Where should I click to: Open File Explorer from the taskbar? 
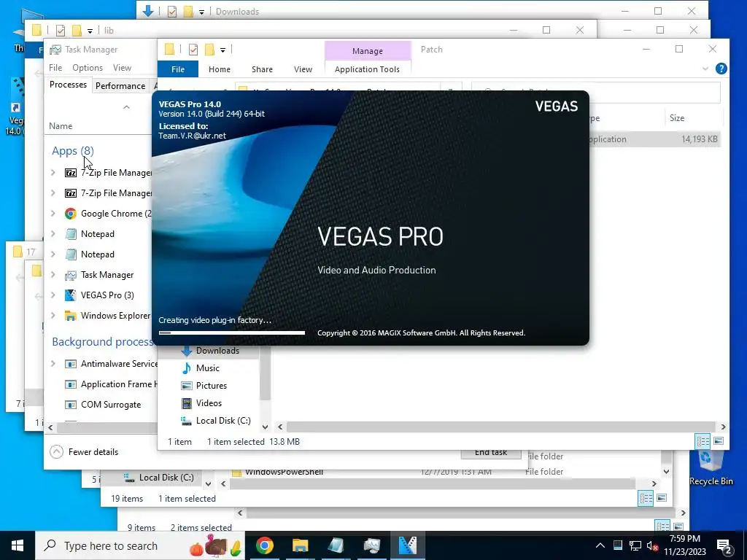300,545
